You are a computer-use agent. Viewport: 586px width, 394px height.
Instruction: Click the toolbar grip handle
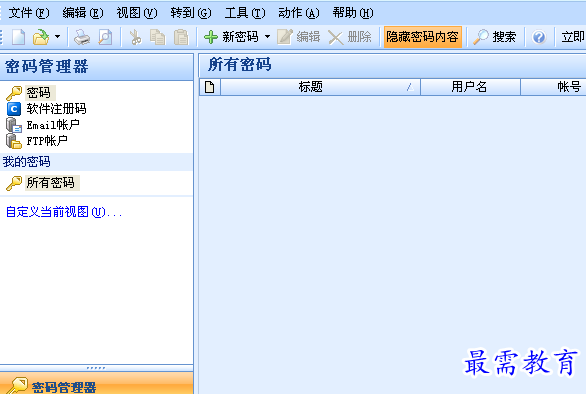[x=1, y=37]
